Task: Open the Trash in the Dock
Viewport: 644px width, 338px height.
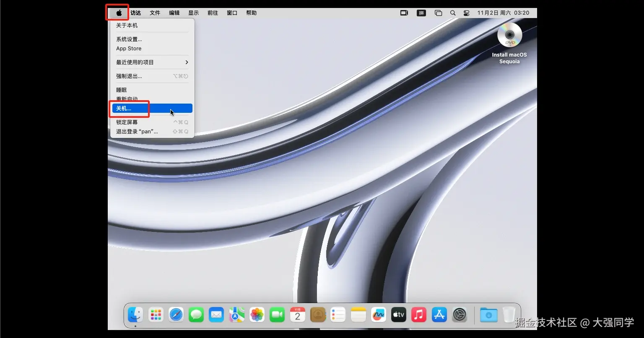Action: coord(509,315)
